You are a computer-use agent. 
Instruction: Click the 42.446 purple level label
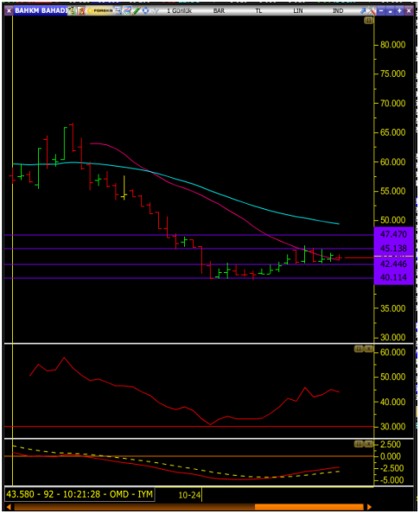(x=393, y=263)
